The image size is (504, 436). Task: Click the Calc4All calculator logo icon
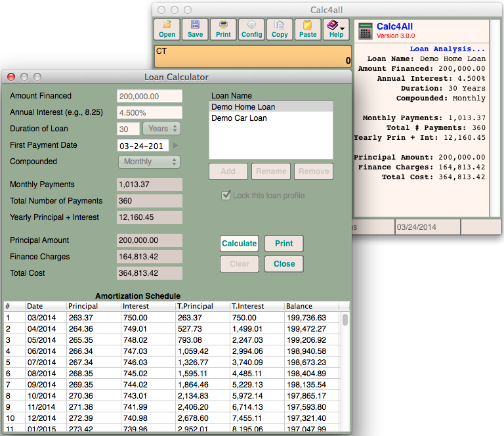366,30
